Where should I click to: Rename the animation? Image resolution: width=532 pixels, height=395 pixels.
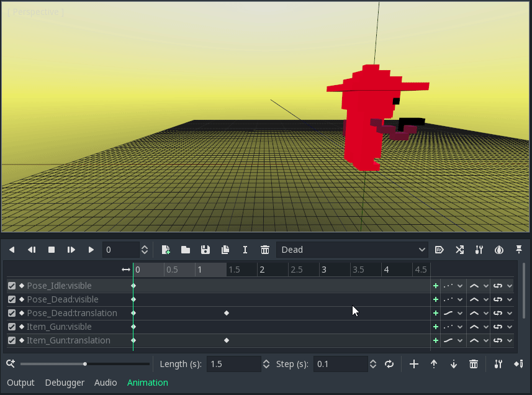tap(245, 250)
